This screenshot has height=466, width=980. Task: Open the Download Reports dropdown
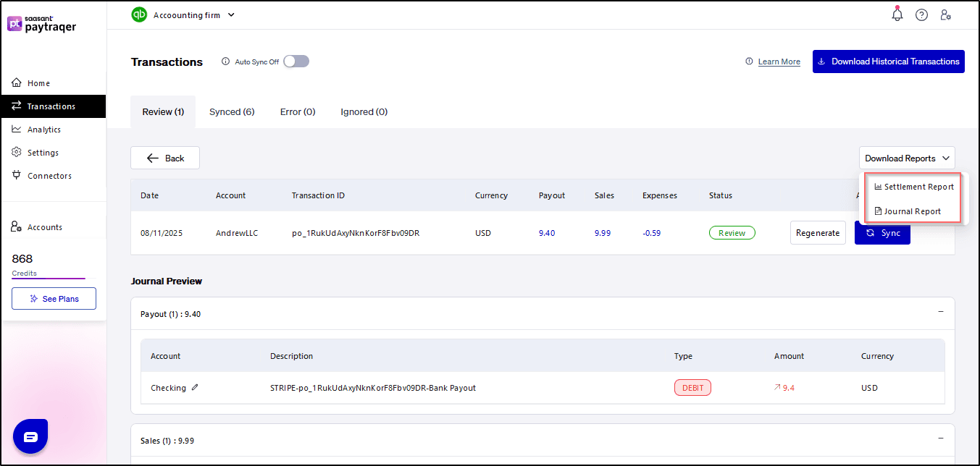coord(907,158)
